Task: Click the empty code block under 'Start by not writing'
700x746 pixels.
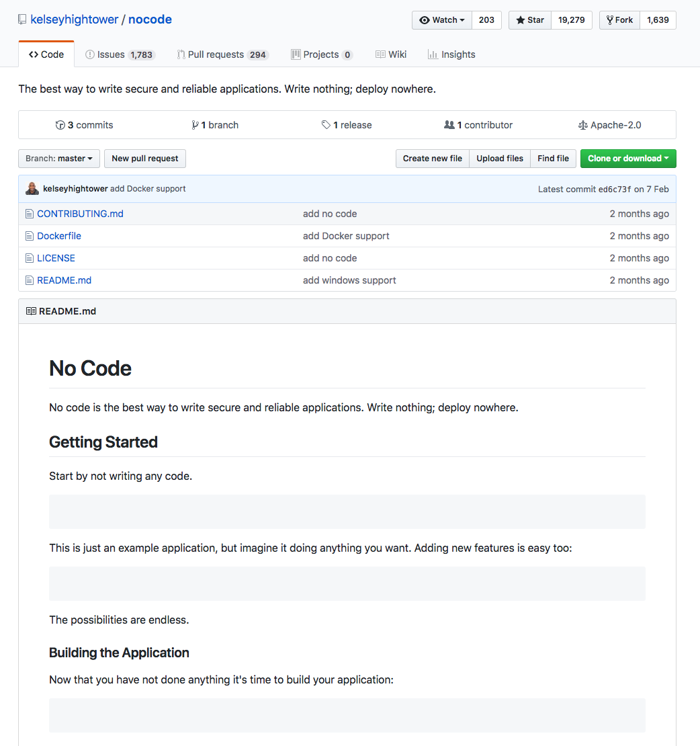Action: (347, 512)
